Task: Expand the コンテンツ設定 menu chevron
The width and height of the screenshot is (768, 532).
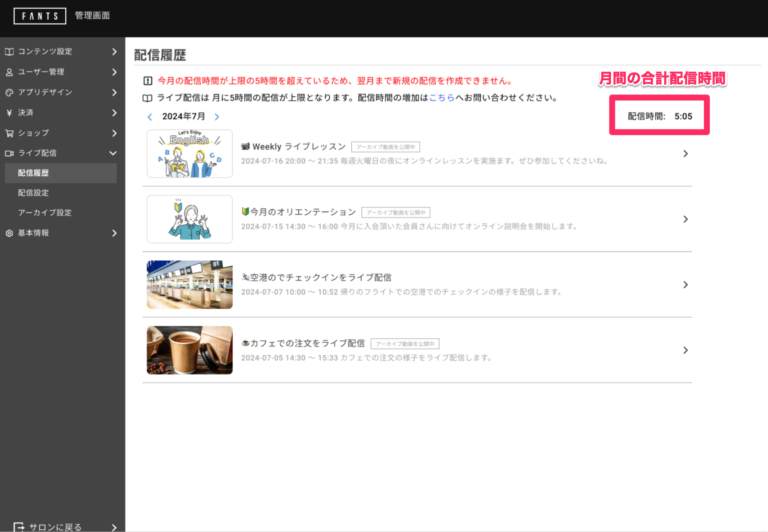Action: [114, 52]
